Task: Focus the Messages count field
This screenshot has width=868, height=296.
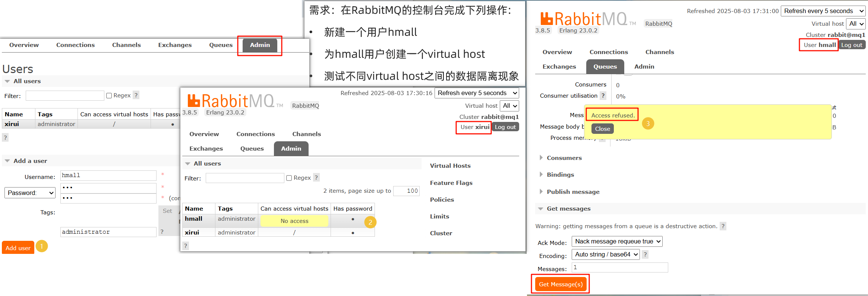Action: [620, 268]
